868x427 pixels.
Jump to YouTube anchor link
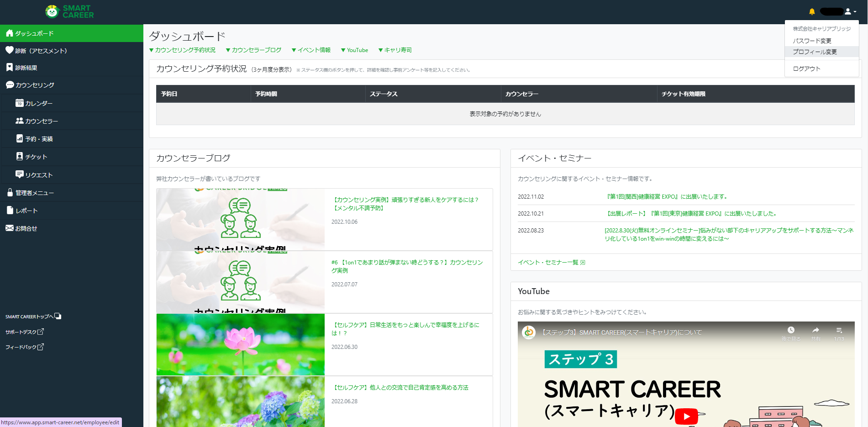[x=355, y=50]
